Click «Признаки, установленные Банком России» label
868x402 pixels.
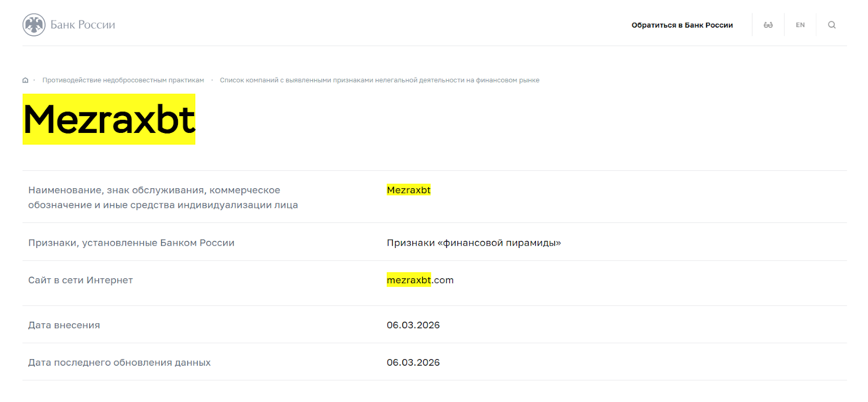click(x=131, y=243)
